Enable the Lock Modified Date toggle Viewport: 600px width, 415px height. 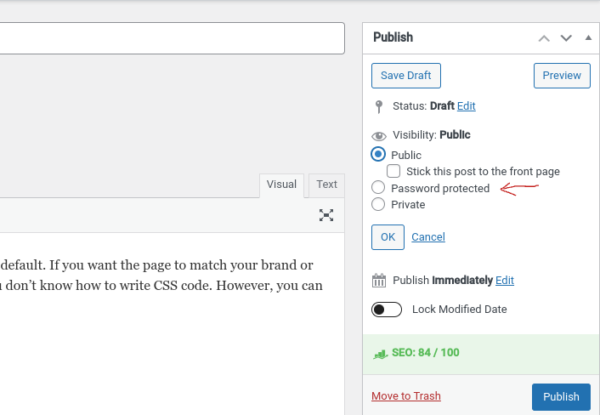[386, 310]
